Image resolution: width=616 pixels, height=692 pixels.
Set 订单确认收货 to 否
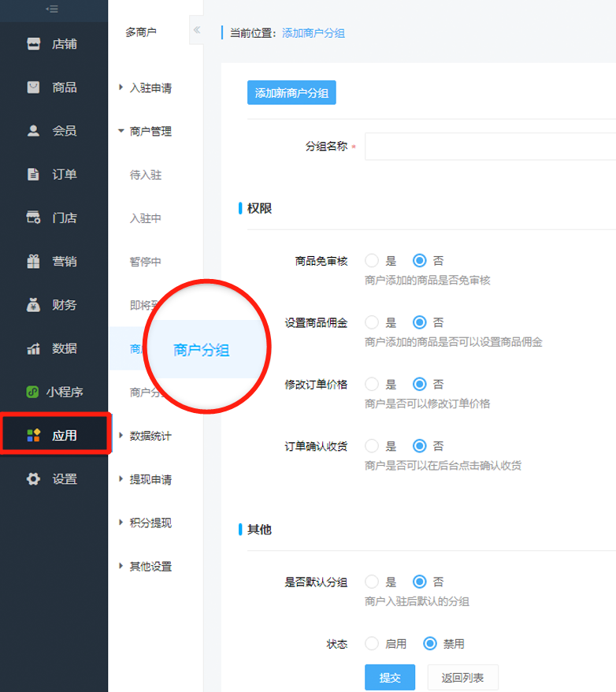420,446
